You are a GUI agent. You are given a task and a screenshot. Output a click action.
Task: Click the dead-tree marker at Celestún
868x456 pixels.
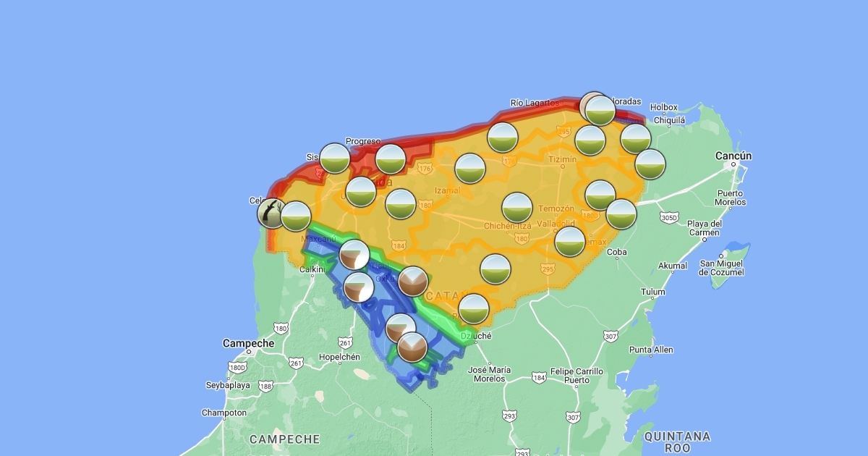point(272,214)
